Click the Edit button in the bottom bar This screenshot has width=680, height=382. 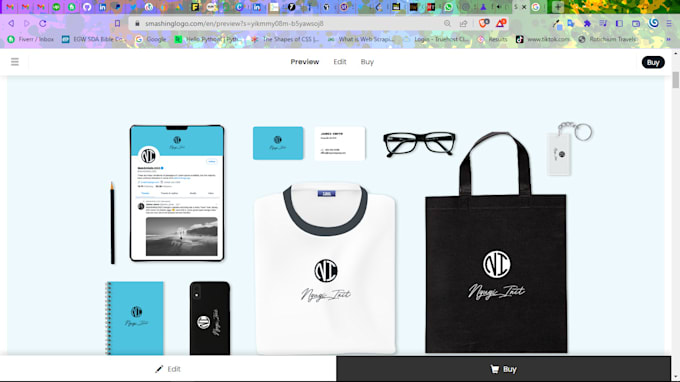pyautogui.click(x=168, y=369)
